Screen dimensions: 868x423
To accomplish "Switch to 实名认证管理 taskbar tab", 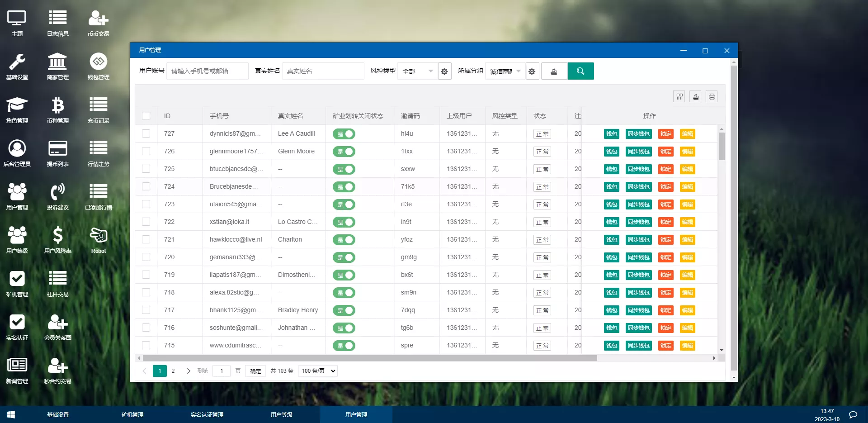I will 207,414.
